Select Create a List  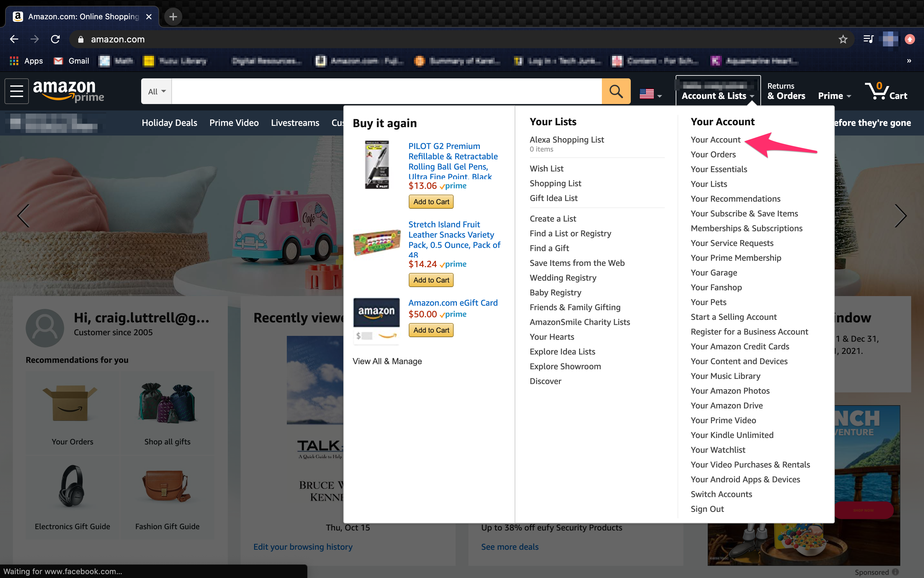(x=552, y=218)
